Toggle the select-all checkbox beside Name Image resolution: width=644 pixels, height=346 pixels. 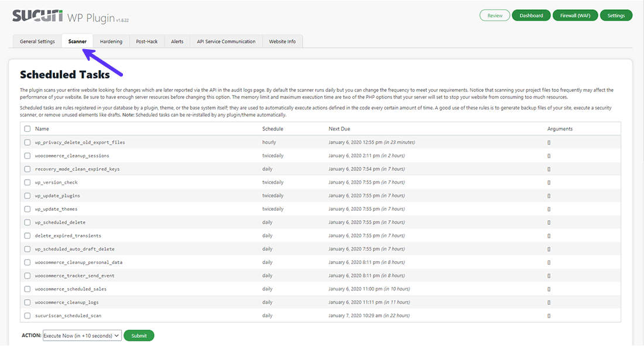tap(28, 129)
